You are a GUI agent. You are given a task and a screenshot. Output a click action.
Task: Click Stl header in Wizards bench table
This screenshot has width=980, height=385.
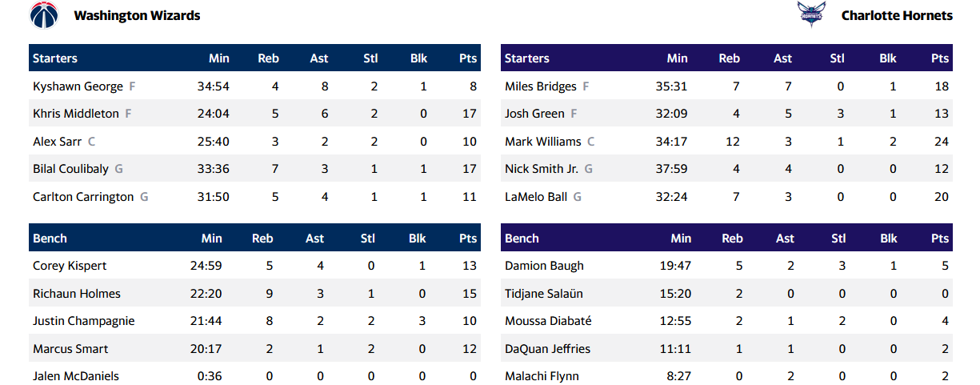(x=368, y=239)
